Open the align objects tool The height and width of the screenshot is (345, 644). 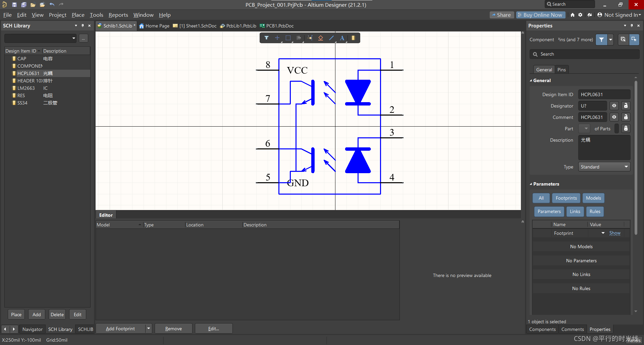[299, 38]
